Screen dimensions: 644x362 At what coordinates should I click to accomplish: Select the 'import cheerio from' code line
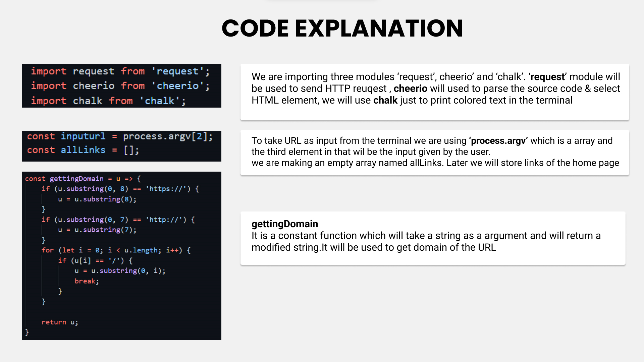pyautogui.click(x=120, y=86)
